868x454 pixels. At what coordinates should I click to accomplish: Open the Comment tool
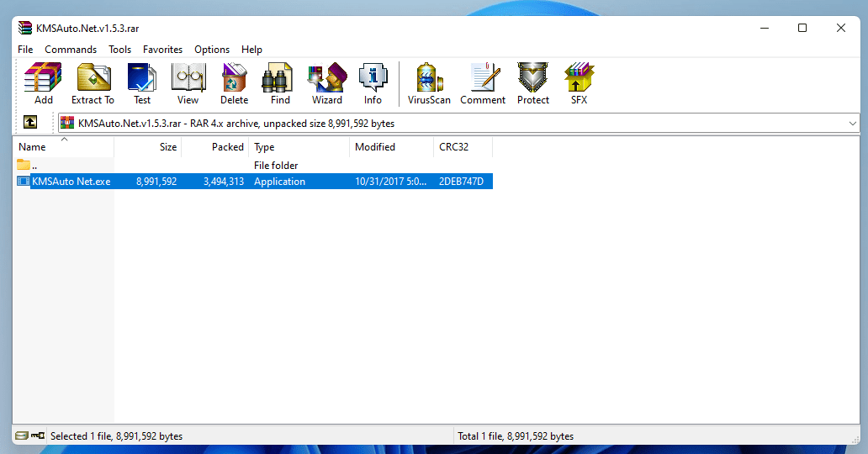(x=483, y=83)
